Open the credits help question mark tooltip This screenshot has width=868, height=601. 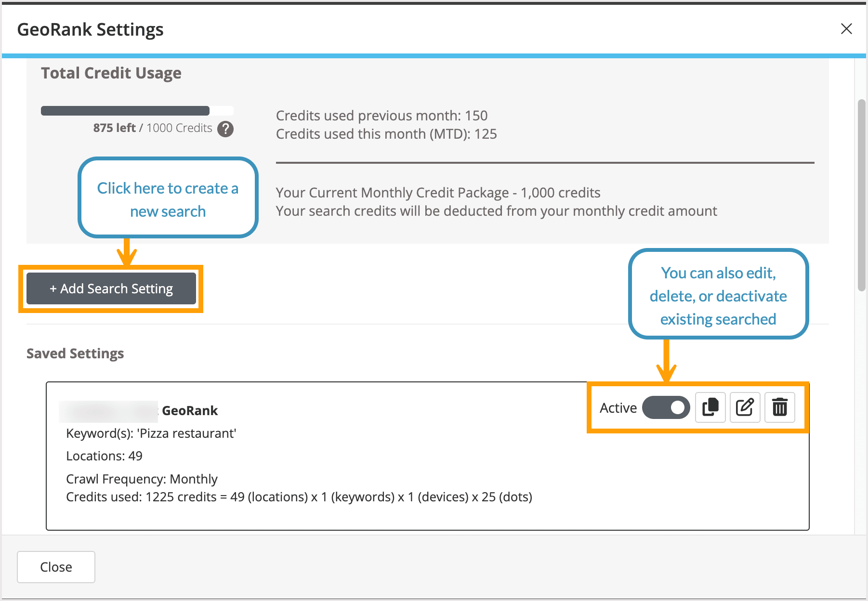226,129
